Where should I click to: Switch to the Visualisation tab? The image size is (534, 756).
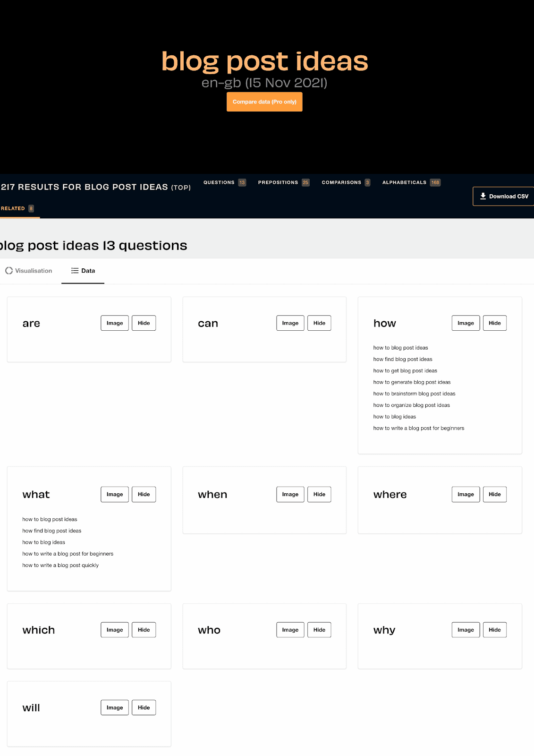pyautogui.click(x=29, y=271)
